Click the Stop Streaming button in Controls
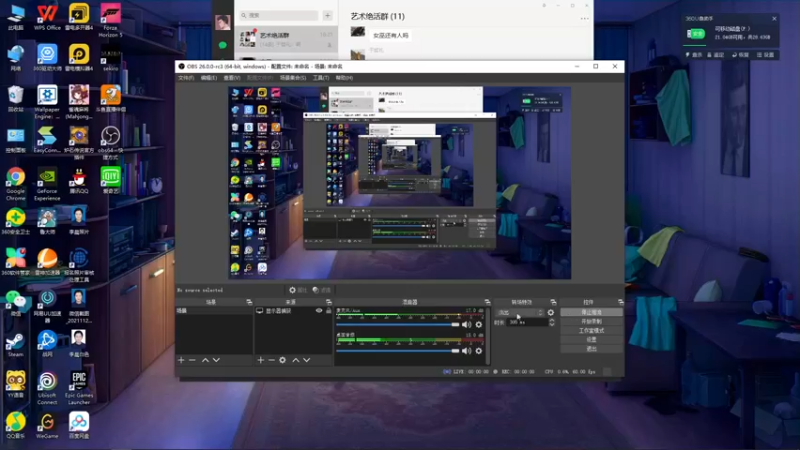Screen dimensions: 800x450 (591, 312)
